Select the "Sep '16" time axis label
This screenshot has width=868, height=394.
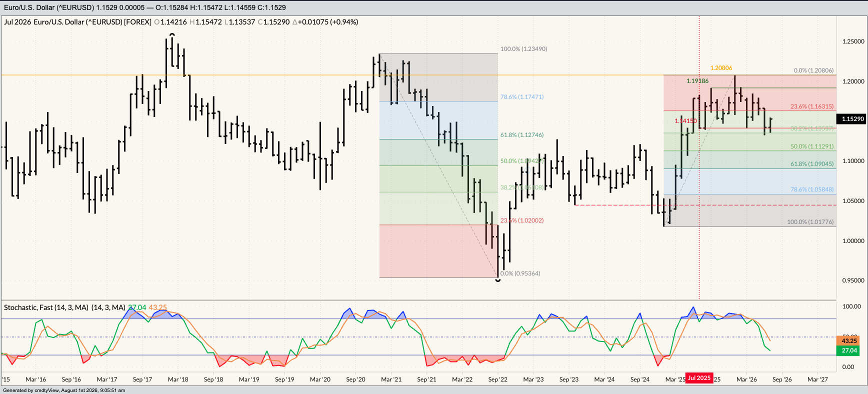[71, 379]
